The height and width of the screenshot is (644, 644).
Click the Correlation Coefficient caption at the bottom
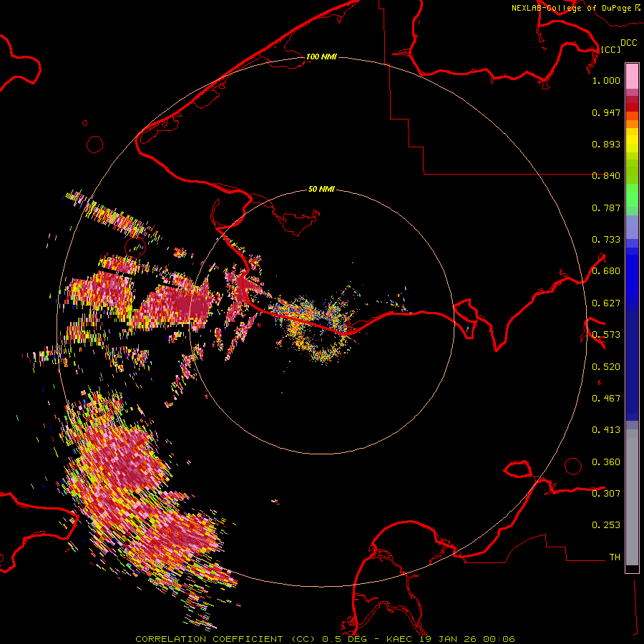tap(325, 639)
